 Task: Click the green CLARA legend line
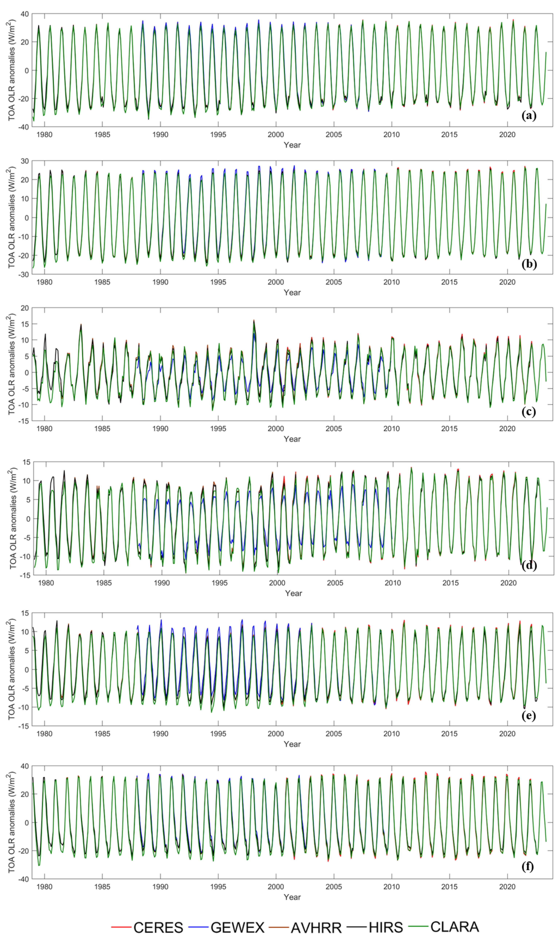tap(418, 927)
